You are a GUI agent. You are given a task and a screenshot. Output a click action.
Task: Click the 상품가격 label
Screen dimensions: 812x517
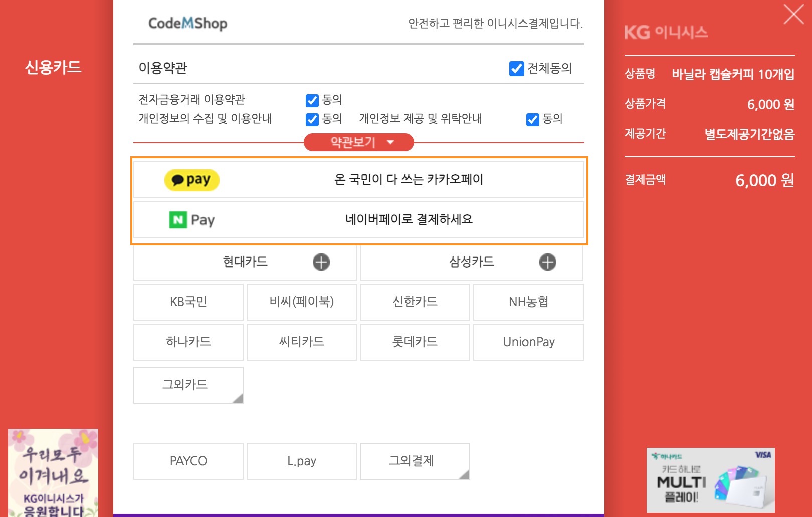[x=645, y=104]
